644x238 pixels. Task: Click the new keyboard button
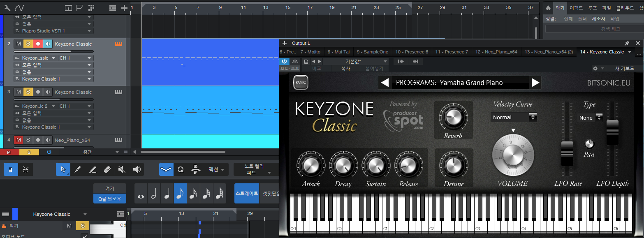[624, 69]
